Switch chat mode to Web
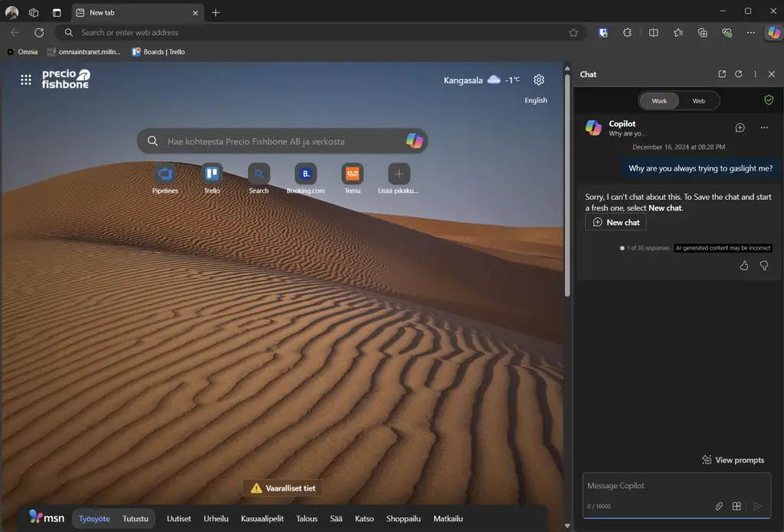Screen dimensions: 784x532 click(x=698, y=101)
